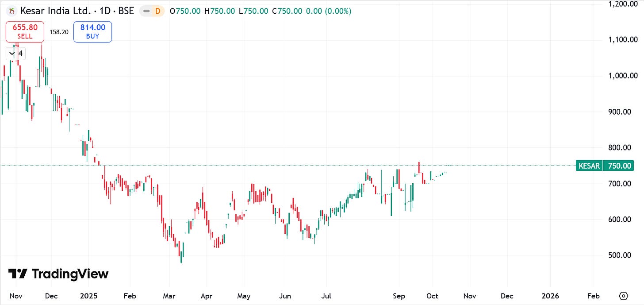Click the KESAR price label tag
The width and height of the screenshot is (644, 305).
point(589,166)
